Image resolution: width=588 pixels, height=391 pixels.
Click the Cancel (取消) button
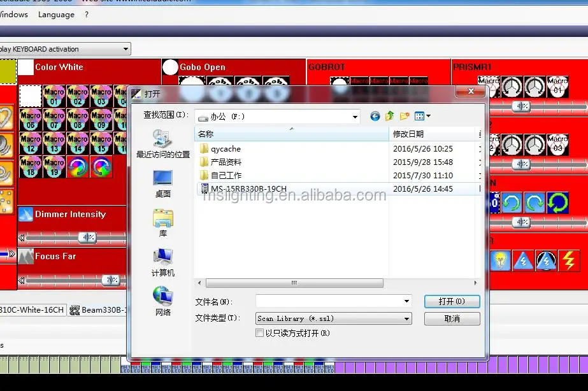pos(452,318)
